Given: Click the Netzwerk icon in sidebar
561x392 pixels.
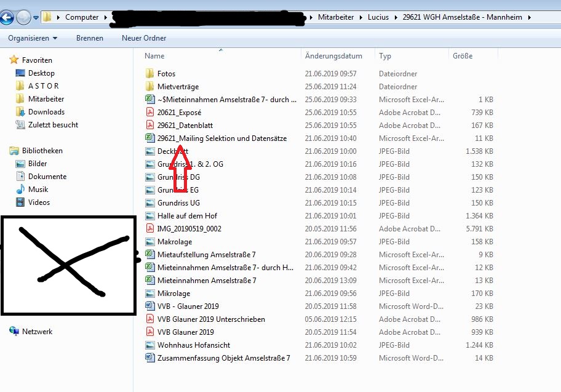Looking at the screenshot, I should (x=14, y=332).
